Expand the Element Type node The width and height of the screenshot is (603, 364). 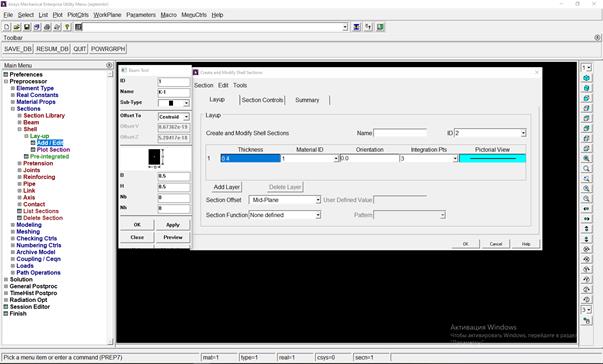point(13,88)
